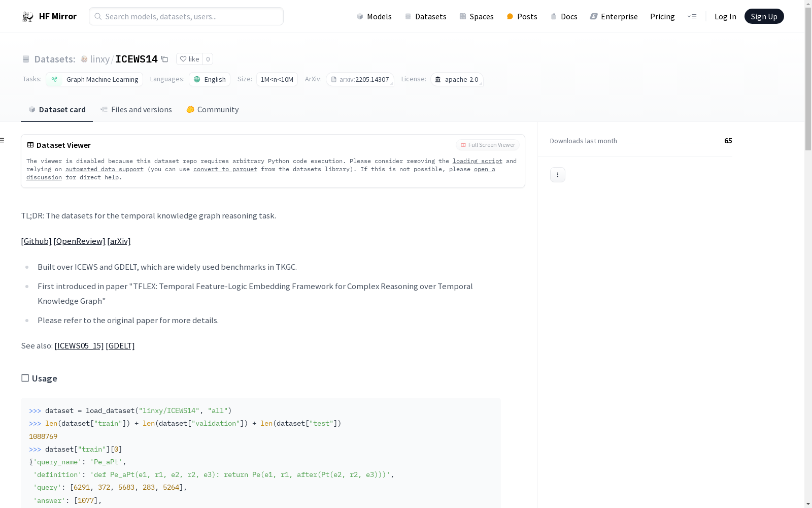Select the Dataset card tab
The width and height of the screenshot is (812, 508).
[57, 110]
